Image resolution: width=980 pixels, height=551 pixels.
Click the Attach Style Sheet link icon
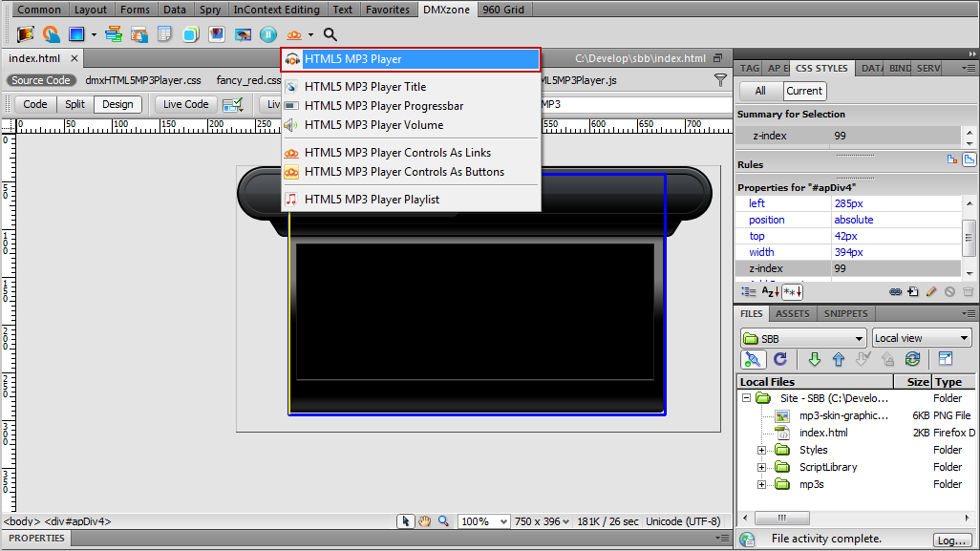click(895, 292)
